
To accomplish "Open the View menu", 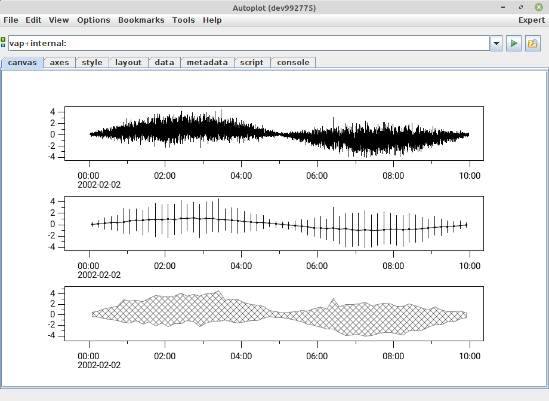I will point(59,20).
